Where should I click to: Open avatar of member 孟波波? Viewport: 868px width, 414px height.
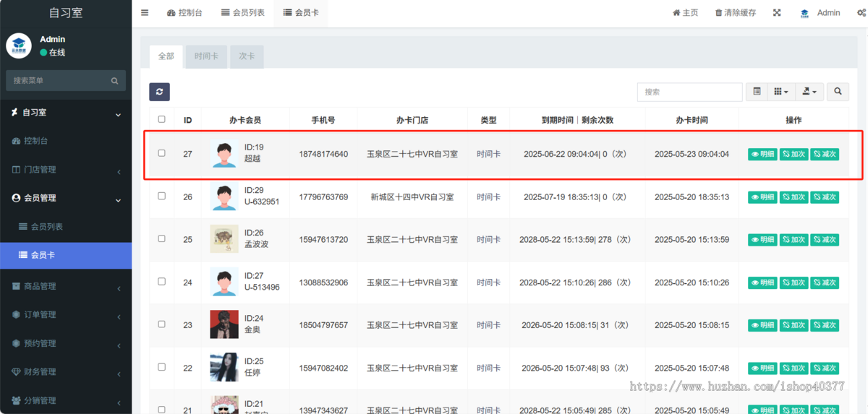click(224, 239)
